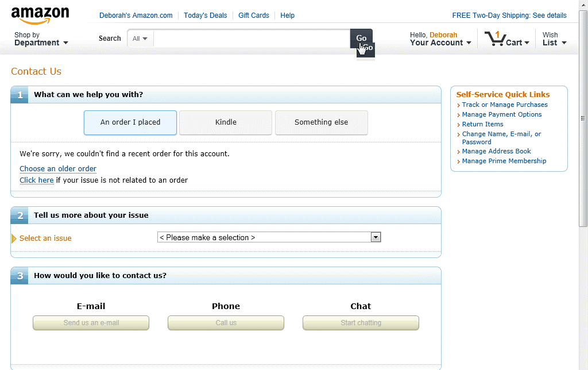588x370 pixels.
Task: Click the Amazon logo
Action: pyautogui.click(x=40, y=16)
